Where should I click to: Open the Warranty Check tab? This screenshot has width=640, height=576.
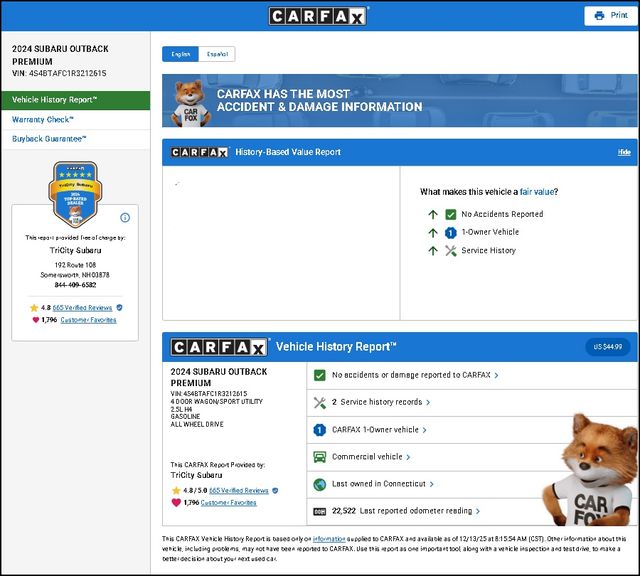tap(43, 119)
